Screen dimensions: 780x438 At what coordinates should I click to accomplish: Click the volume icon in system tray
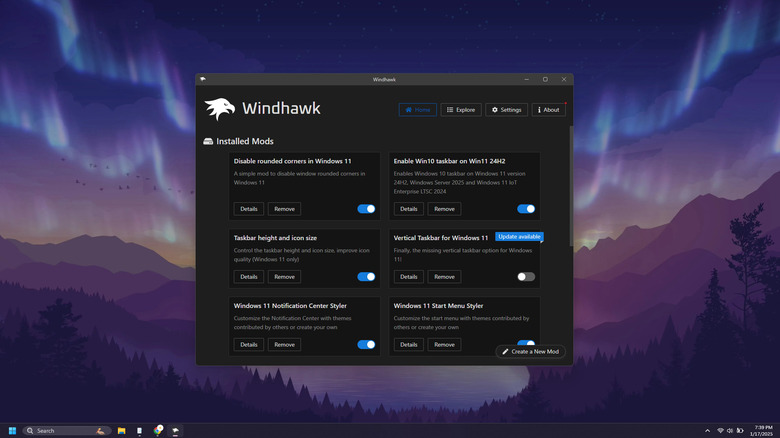pos(731,430)
